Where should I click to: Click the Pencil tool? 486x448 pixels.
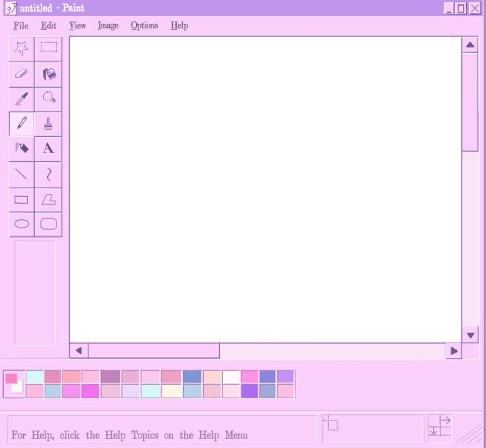coord(22,124)
